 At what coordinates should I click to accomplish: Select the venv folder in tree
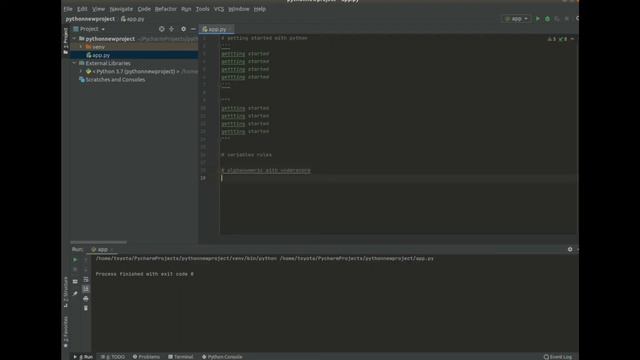click(98, 47)
